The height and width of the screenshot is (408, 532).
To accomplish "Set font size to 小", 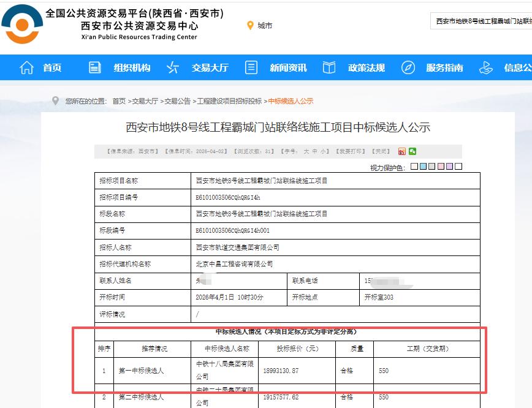I will point(322,151).
